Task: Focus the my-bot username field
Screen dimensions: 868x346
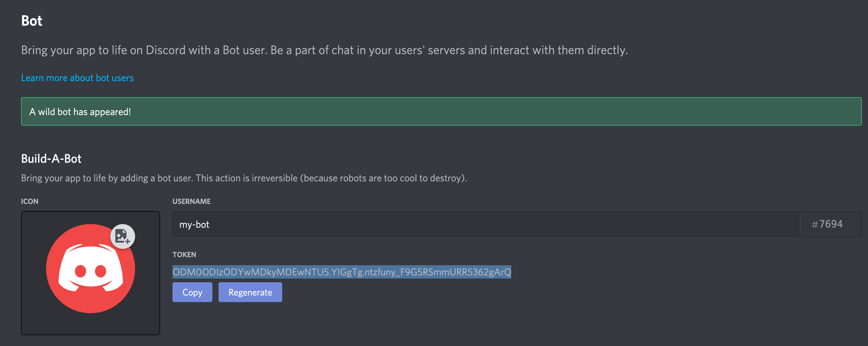Action: click(x=486, y=224)
